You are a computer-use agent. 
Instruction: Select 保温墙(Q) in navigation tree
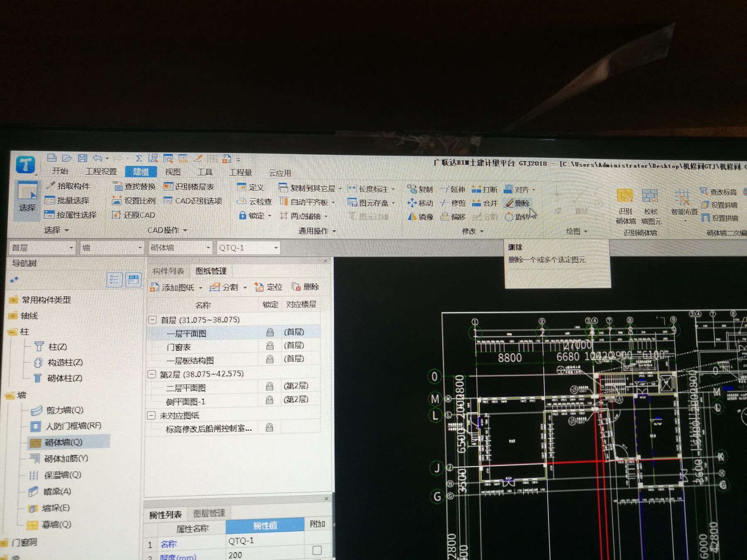55,475
